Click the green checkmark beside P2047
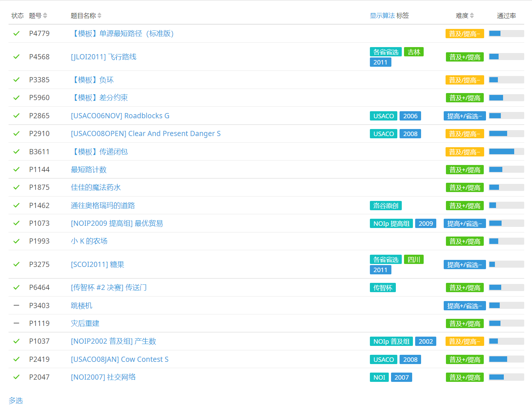532x413 pixels. (16, 377)
